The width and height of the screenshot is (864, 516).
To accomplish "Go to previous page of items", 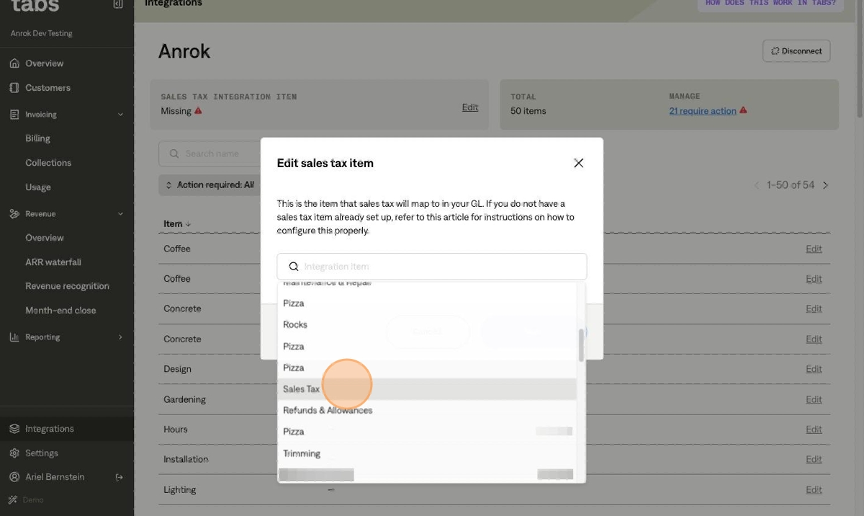I will [x=757, y=185].
